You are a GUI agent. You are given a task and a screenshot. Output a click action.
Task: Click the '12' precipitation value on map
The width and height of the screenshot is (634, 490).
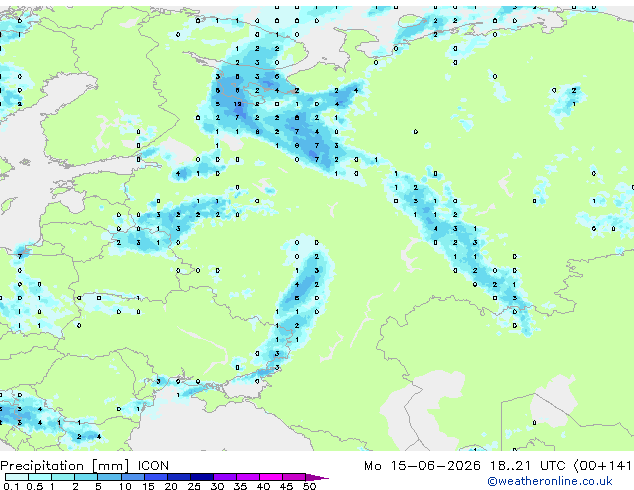[x=237, y=104]
